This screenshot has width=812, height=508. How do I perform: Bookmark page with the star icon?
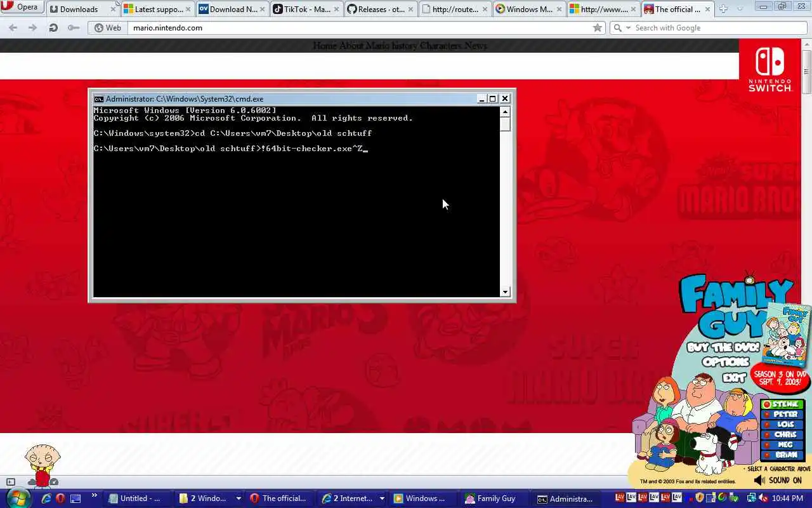(597, 28)
